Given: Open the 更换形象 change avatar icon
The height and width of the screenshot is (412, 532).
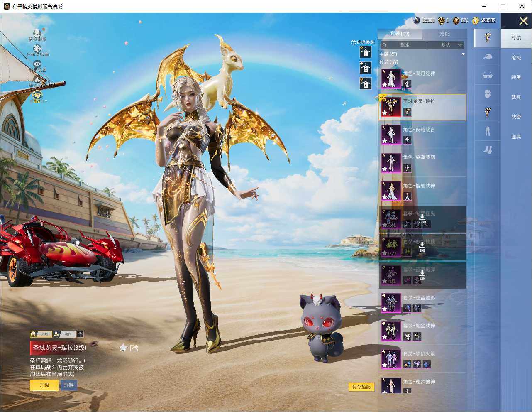Looking at the screenshot, I should (x=37, y=32).
